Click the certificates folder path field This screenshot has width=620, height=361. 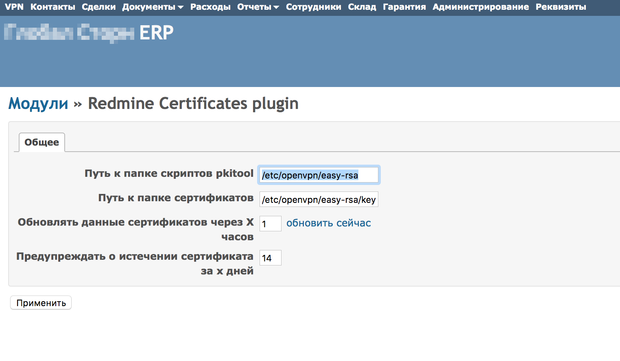pos(319,200)
